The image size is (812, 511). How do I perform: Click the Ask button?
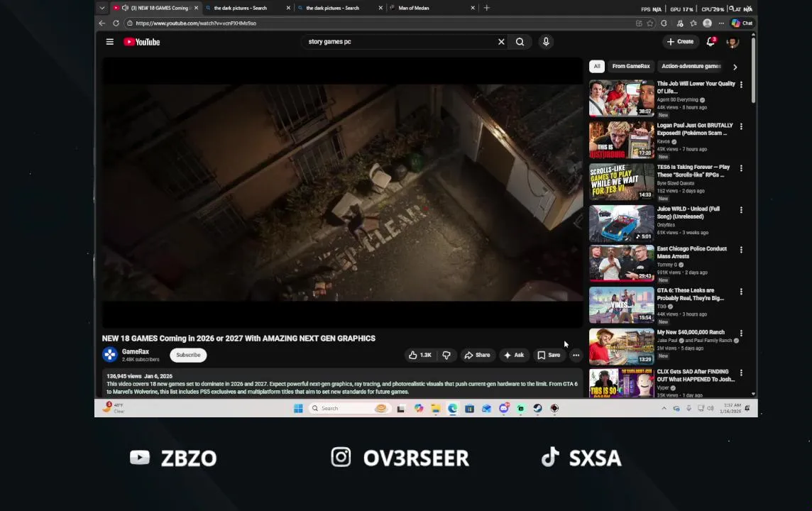pyautogui.click(x=514, y=355)
